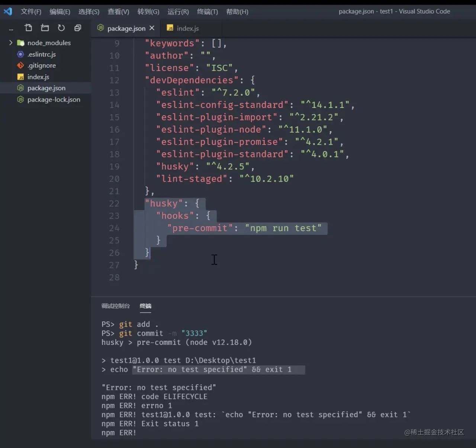This screenshot has width=476, height=448.
Task: Open the 帮助(H) menu
Action: click(x=237, y=12)
